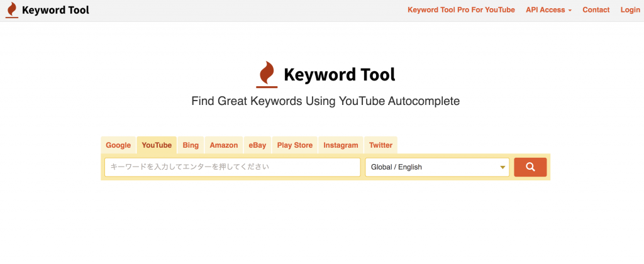Switch to the Google tab
644x264 pixels.
pos(118,145)
